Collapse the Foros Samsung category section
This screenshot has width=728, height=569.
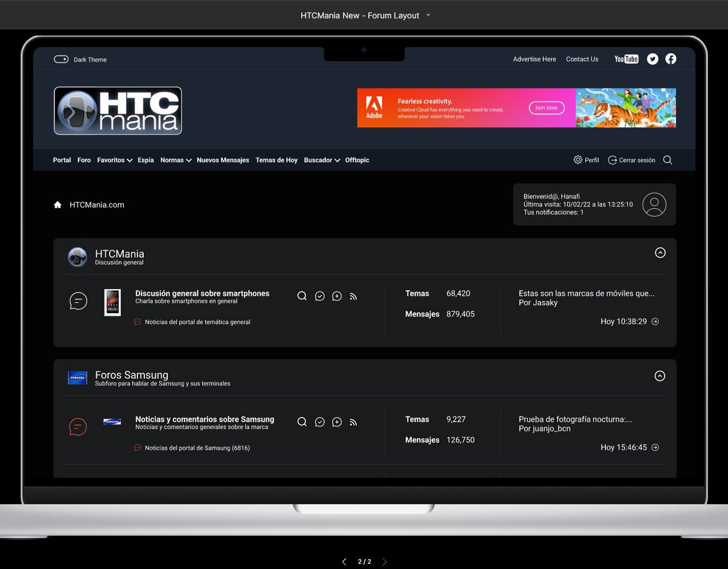pyautogui.click(x=660, y=376)
